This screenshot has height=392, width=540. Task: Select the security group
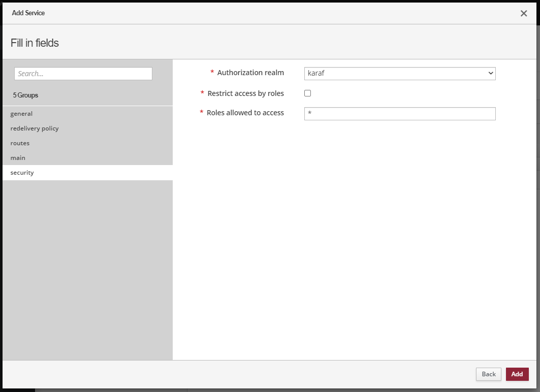coord(22,173)
